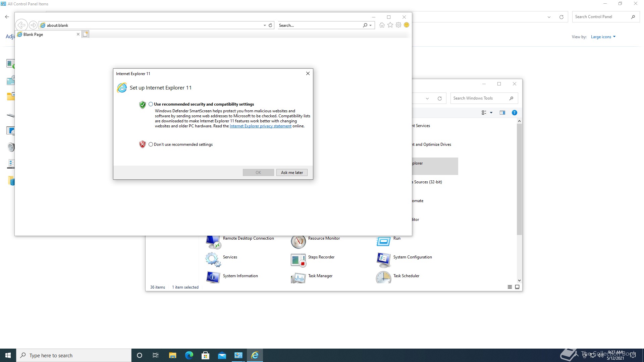
Task: Click Internet Explorer Forward arrow button
Action: [33, 25]
